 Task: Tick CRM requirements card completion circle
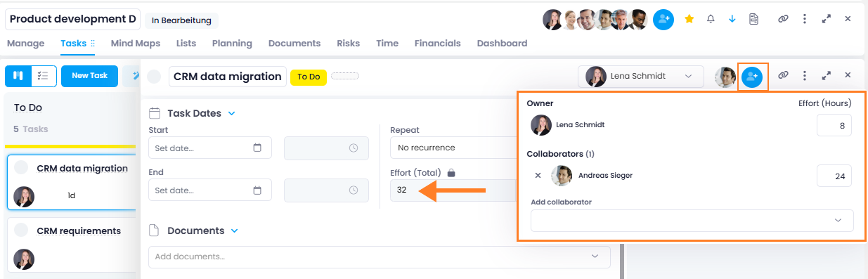click(x=22, y=231)
